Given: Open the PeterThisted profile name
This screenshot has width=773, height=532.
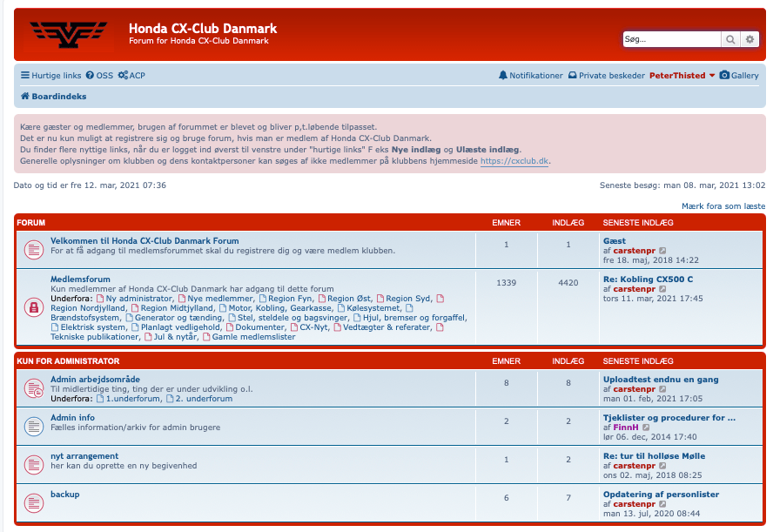Looking at the screenshot, I should [677, 76].
